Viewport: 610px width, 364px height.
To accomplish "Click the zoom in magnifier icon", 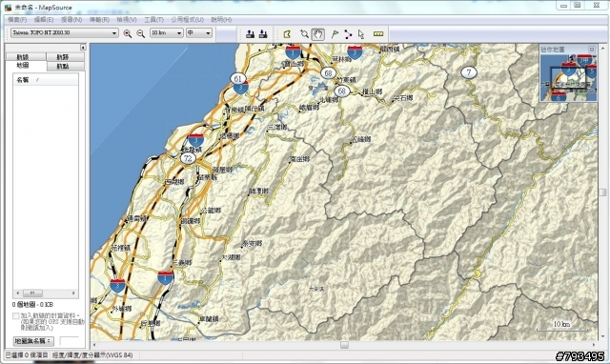I will (127, 34).
